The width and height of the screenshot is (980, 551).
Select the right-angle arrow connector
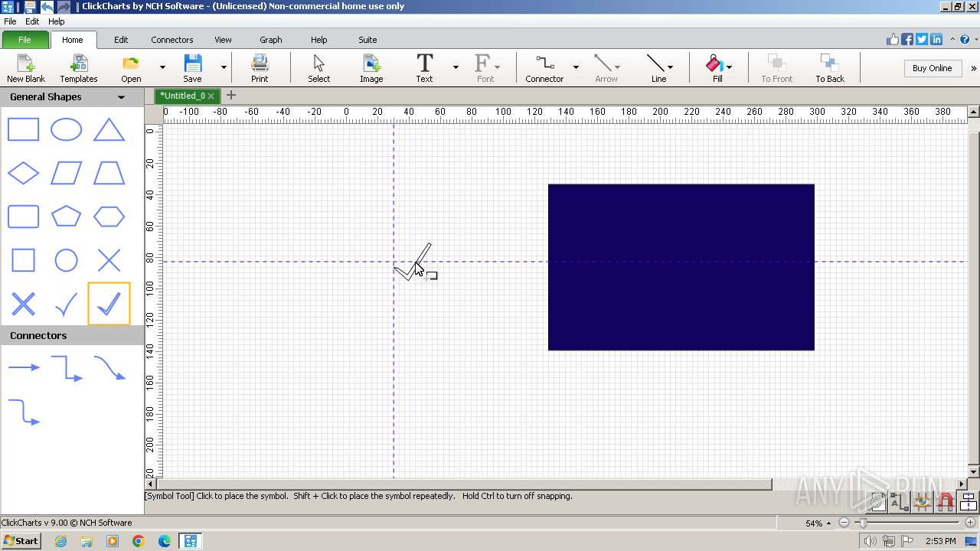67,368
